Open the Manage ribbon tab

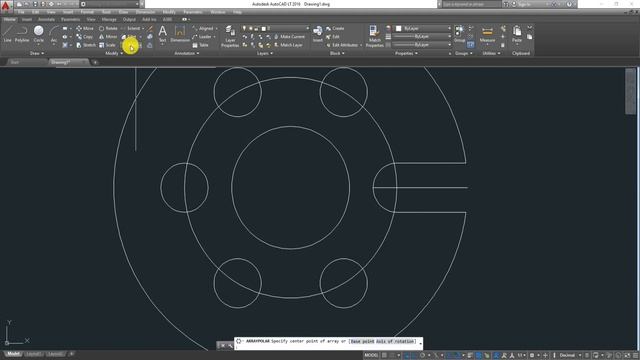109,19
